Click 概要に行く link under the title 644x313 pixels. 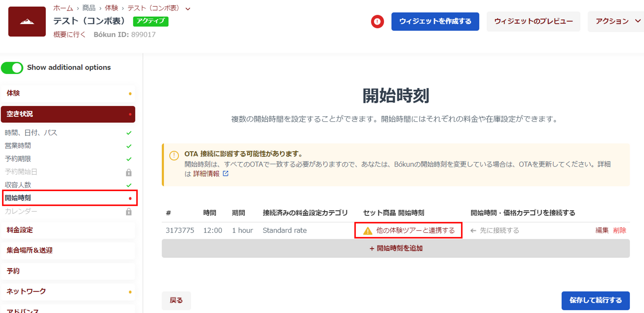pyautogui.click(x=69, y=35)
